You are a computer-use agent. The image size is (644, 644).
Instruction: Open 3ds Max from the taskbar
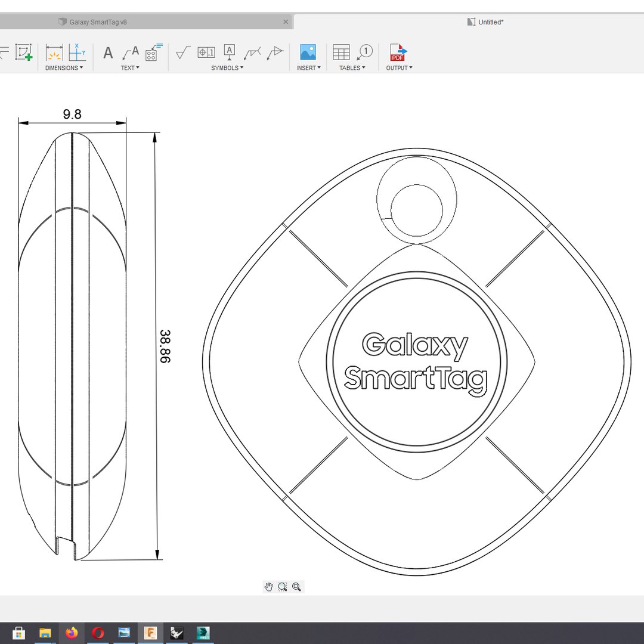click(x=203, y=633)
